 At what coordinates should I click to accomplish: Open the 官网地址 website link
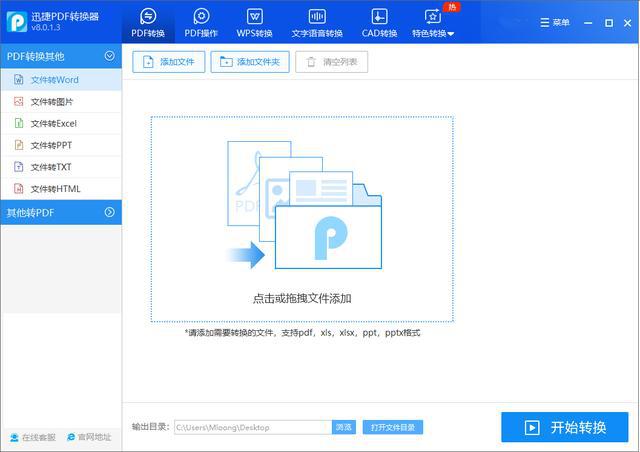89,437
